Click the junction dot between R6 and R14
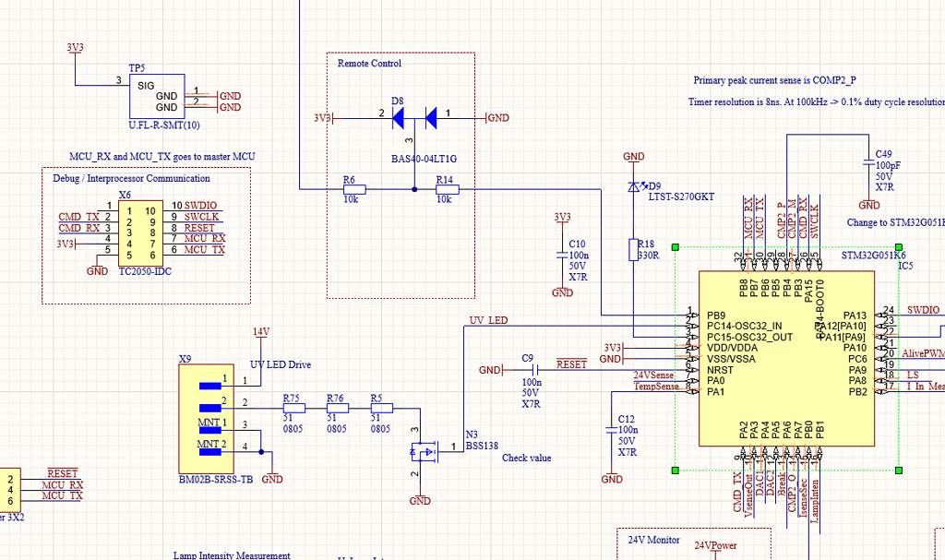The height and width of the screenshot is (560, 945). click(x=414, y=189)
